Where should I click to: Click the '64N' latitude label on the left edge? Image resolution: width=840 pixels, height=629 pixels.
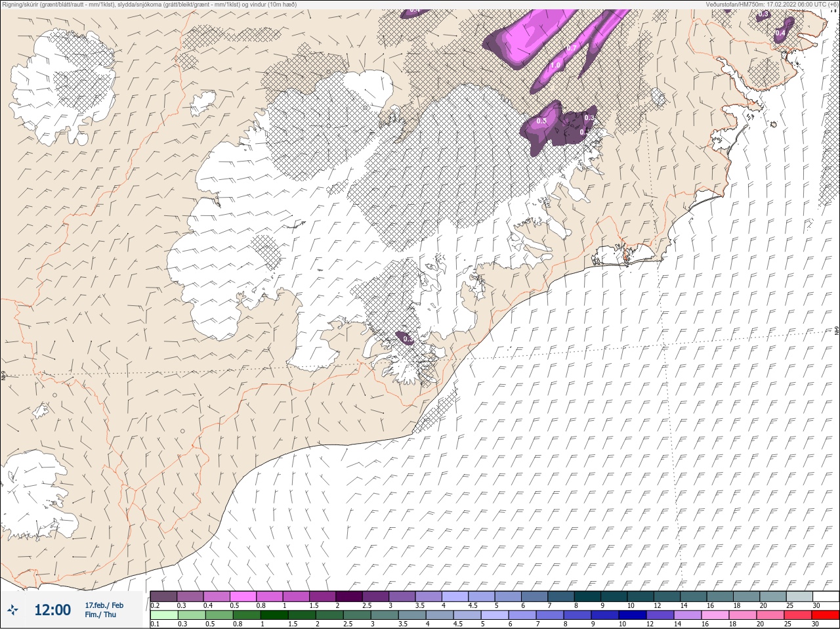click(x=3, y=376)
